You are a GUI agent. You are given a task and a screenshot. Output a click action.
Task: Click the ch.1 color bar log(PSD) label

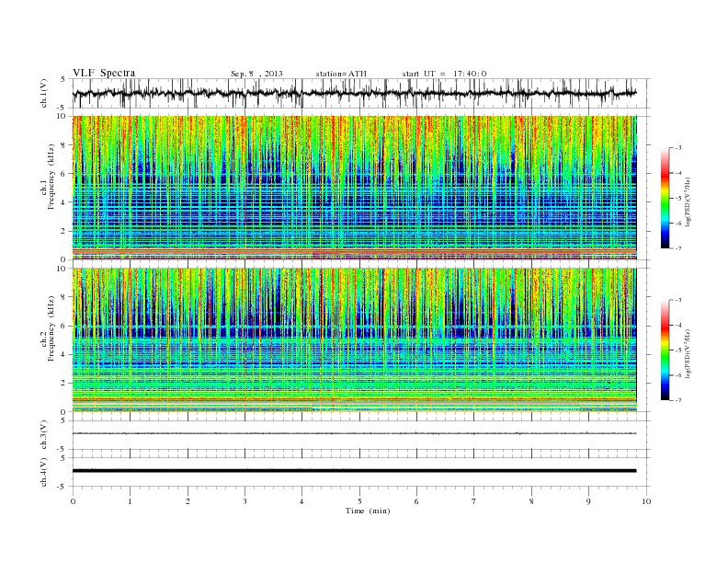click(688, 202)
